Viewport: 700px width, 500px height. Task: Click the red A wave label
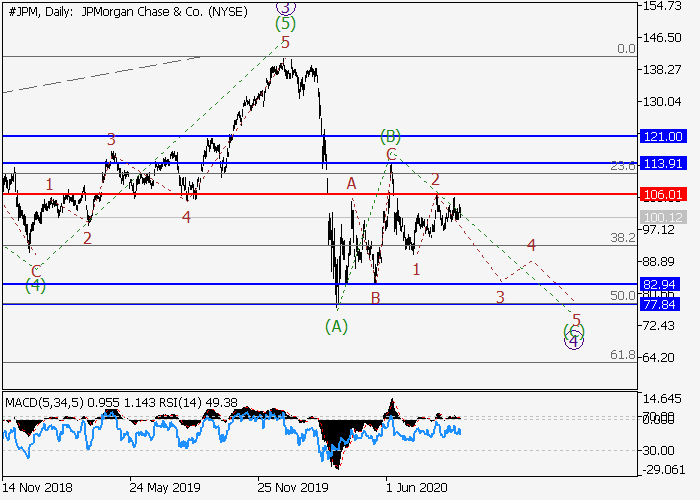351,183
